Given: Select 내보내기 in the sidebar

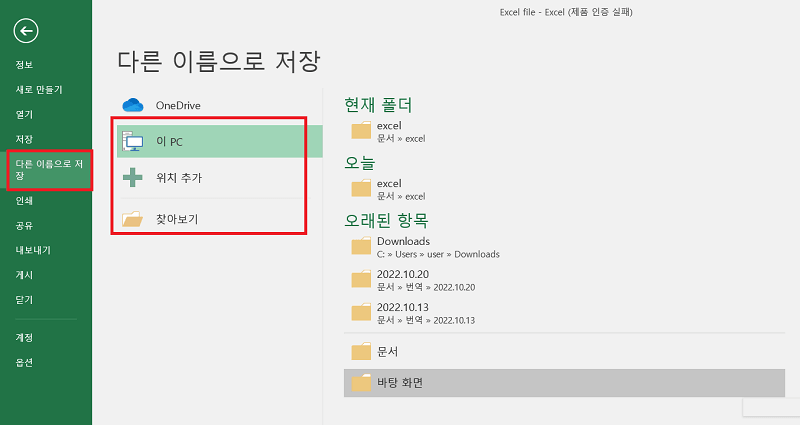Looking at the screenshot, I should coord(33,250).
